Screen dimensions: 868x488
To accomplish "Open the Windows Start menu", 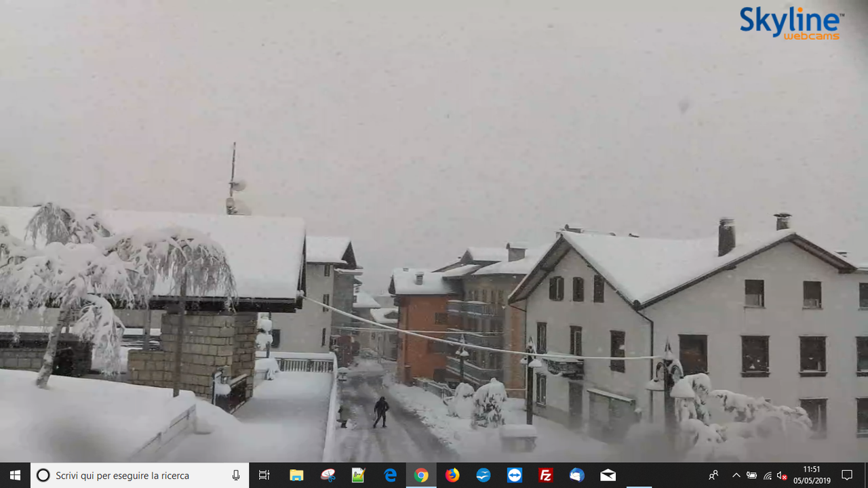I will (x=15, y=475).
